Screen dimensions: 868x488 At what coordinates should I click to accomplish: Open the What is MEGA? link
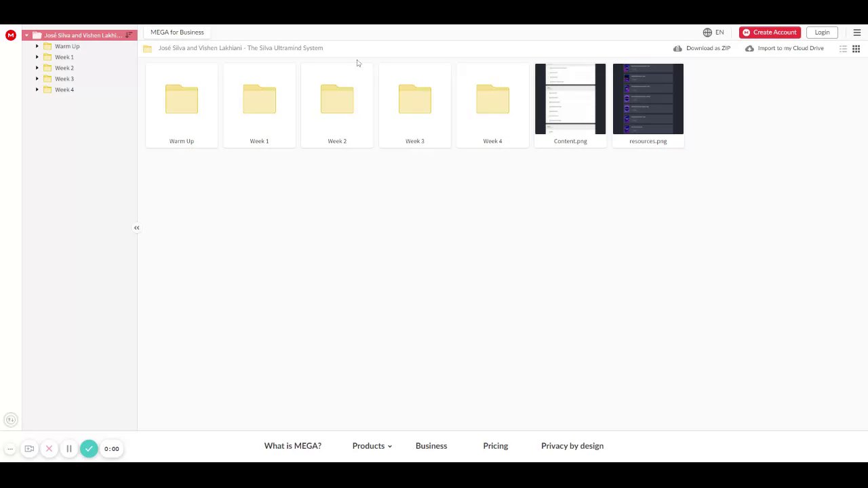293,446
